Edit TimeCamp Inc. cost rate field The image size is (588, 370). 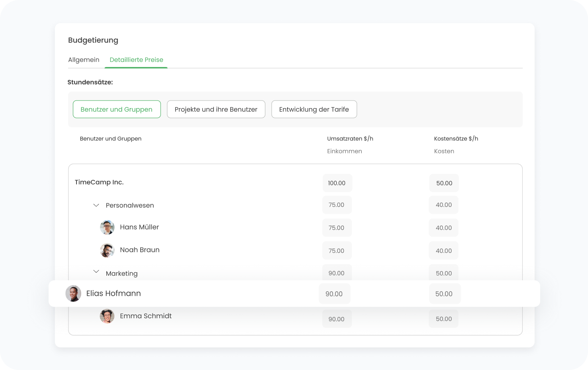(x=444, y=183)
